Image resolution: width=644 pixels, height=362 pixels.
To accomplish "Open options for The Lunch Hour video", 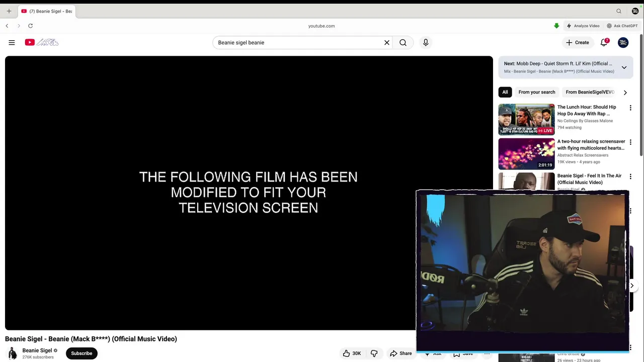I will [630, 108].
